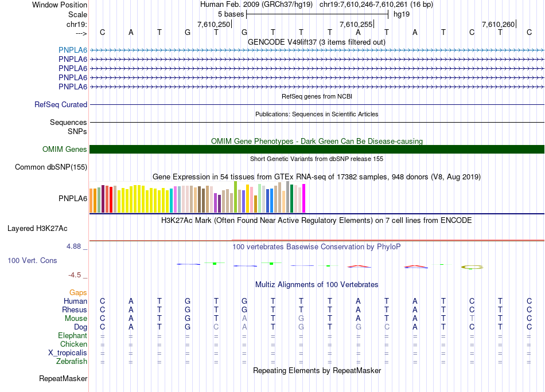Screen dimensions: 545x392
Task: Click the OMIM Gene Phenotypes track title
Action: (317, 142)
